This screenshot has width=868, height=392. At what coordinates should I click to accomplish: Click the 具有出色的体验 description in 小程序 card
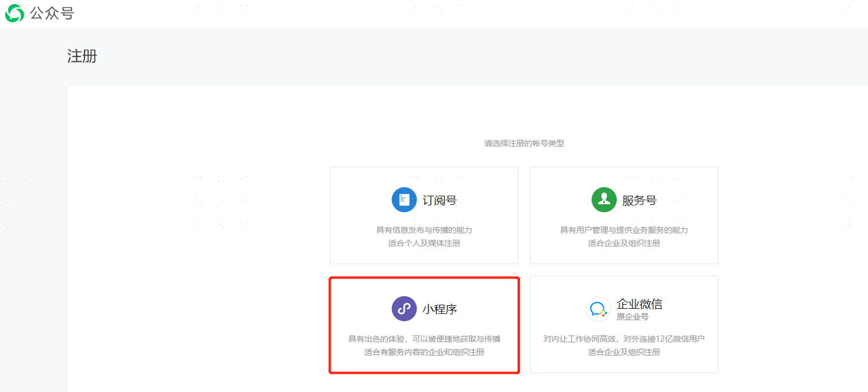(x=424, y=339)
